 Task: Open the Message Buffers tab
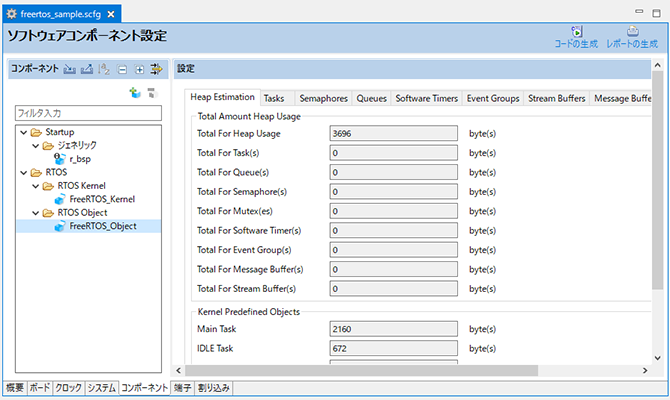[622, 98]
